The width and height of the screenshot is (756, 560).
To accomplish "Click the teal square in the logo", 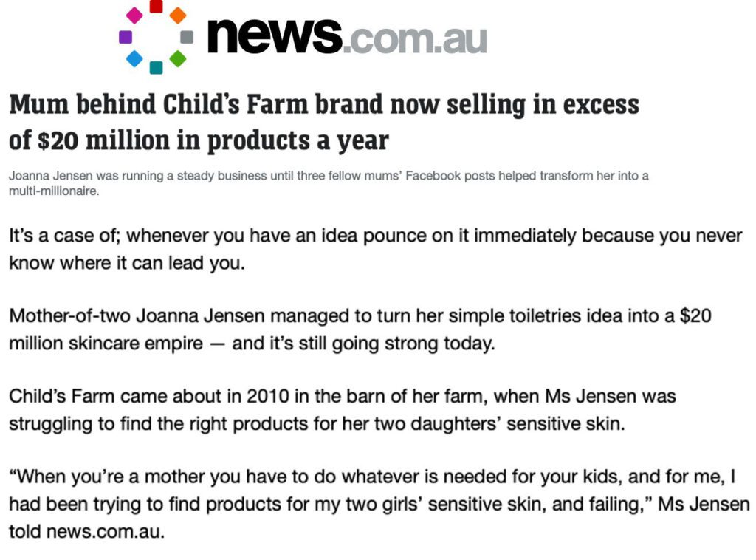I will [156, 67].
